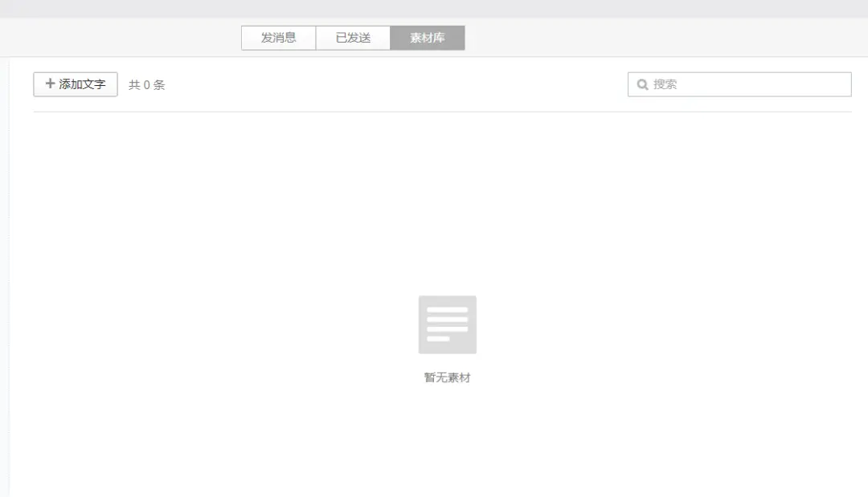Click the blank area above the document icon

pyautogui.click(x=447, y=209)
